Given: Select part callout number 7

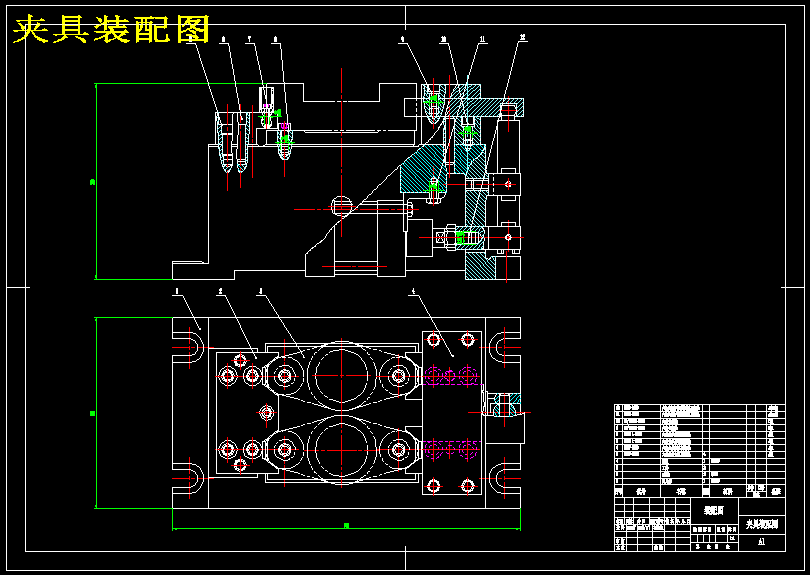Looking at the screenshot, I should click(249, 39).
